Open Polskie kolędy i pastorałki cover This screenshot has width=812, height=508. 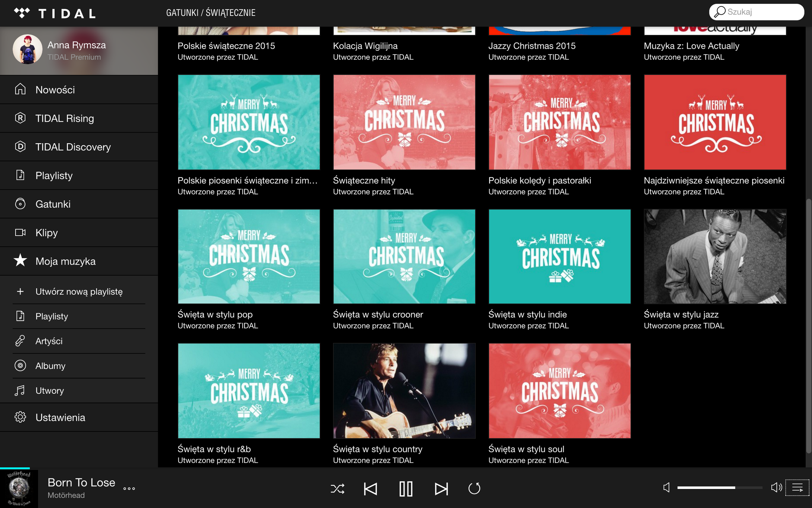click(x=560, y=122)
